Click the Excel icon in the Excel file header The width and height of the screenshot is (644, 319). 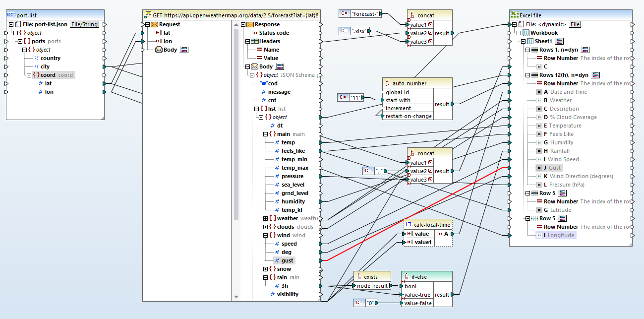coord(514,14)
